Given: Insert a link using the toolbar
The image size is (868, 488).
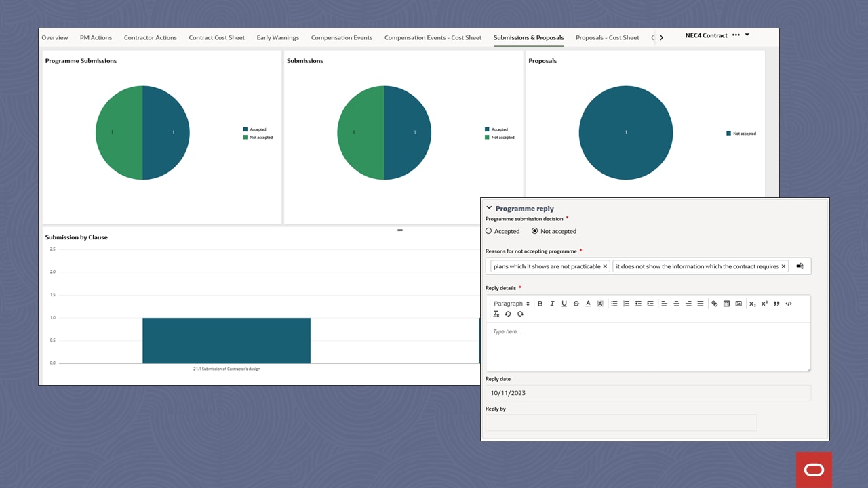Looking at the screenshot, I should tap(714, 304).
